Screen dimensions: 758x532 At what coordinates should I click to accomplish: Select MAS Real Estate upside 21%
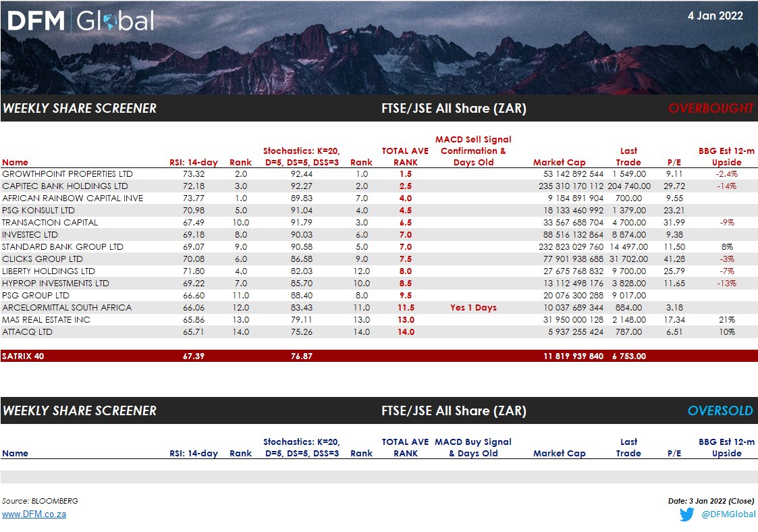point(726,319)
